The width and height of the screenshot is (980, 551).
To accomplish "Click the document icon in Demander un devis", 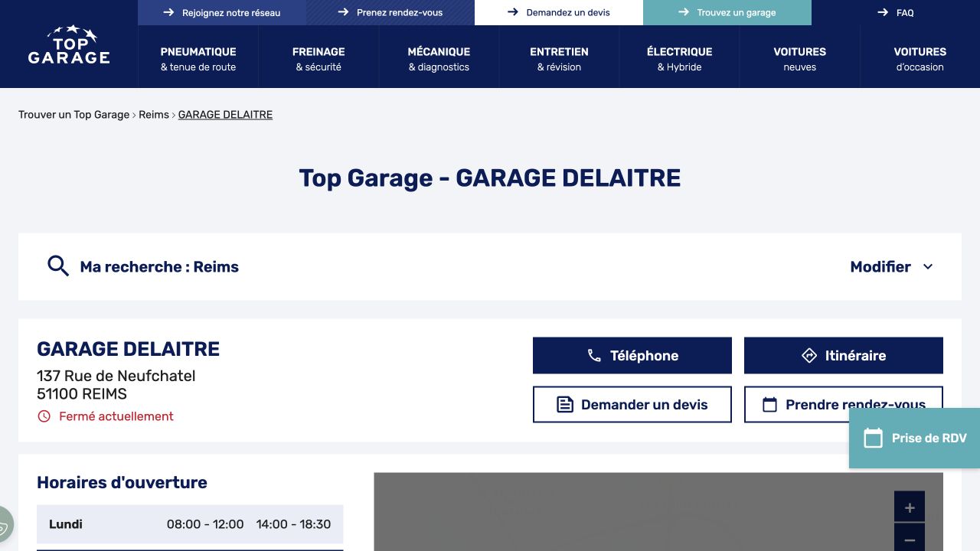I will coord(565,405).
